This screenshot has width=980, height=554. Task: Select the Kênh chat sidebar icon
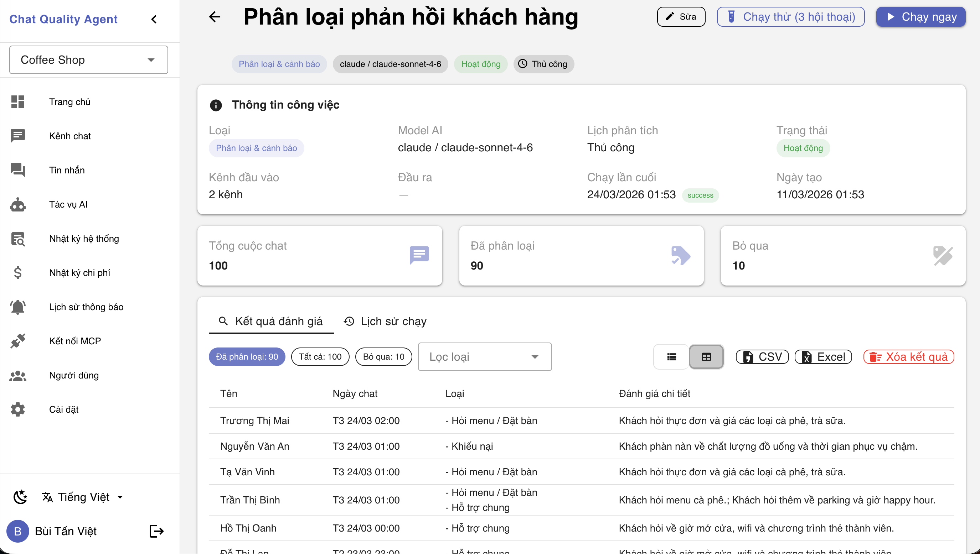click(17, 136)
